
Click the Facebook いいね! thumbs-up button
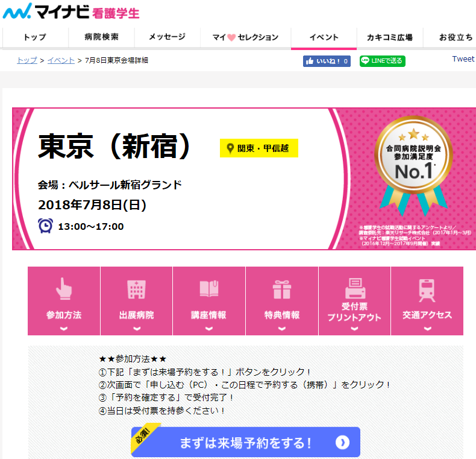(x=327, y=61)
